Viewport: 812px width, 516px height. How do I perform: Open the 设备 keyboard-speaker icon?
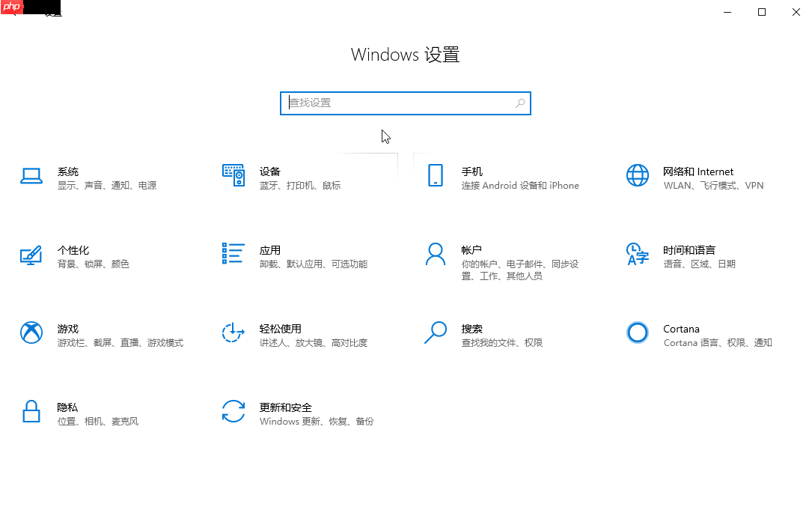(233, 175)
